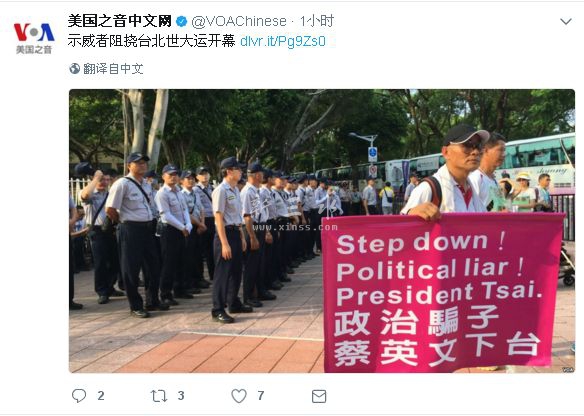Click the 美国之音中文网 account name
This screenshot has height=416, width=584.
(x=120, y=21)
